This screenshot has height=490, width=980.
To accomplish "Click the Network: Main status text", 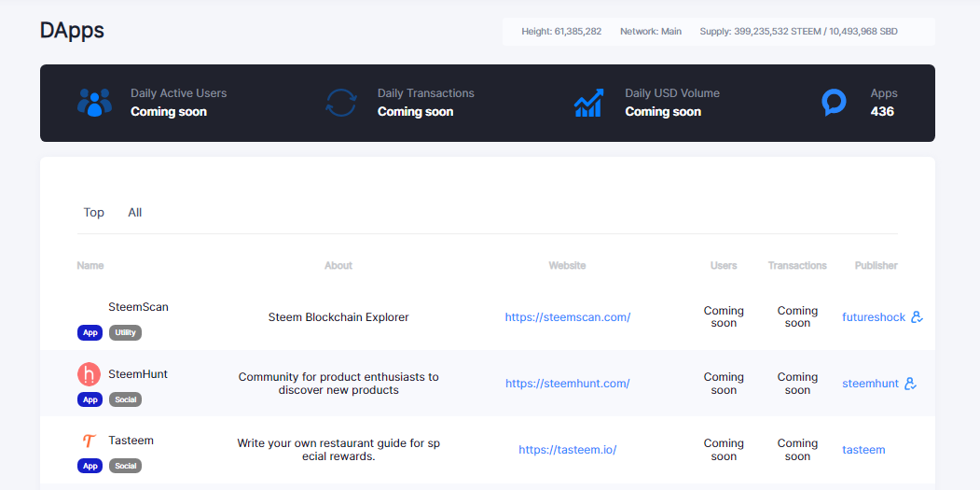I will [651, 32].
